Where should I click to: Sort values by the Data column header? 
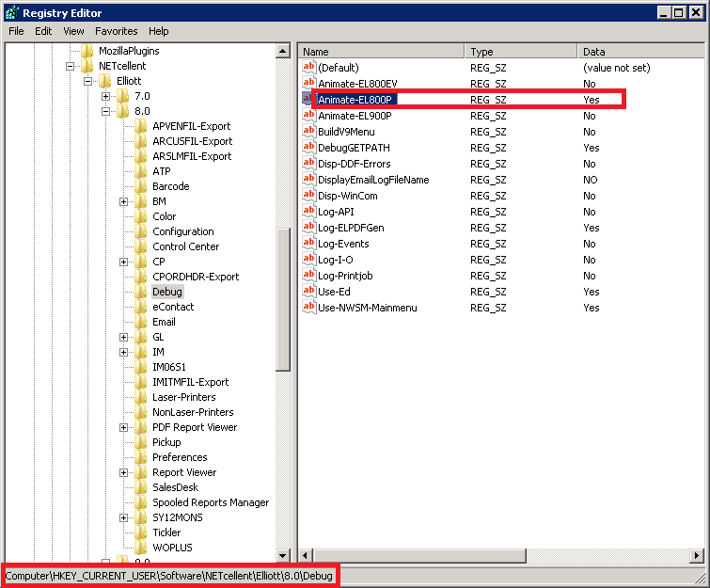click(641, 51)
